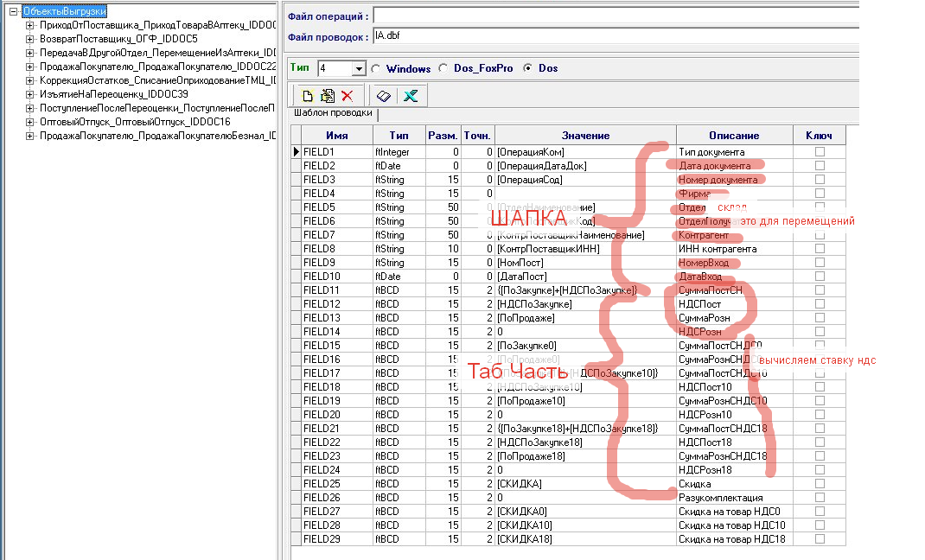Select the Windows radio button
The image size is (925, 560).
coord(376,68)
